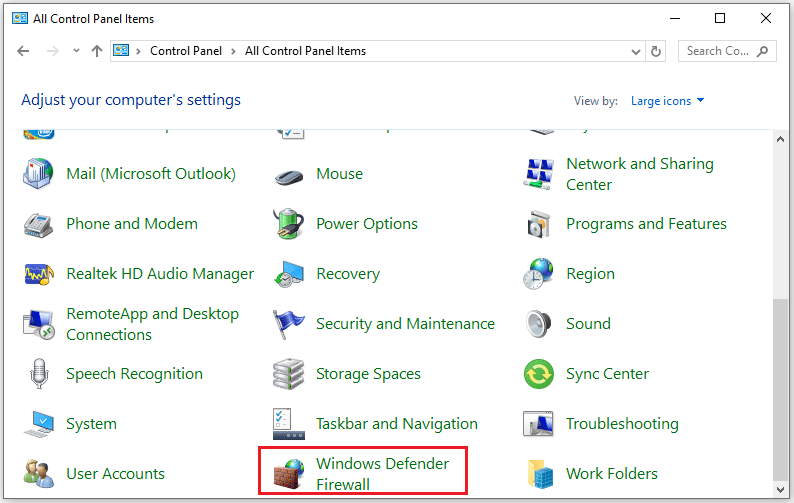The height and width of the screenshot is (503, 794).
Task: Open the Power Options battery icon
Action: (288, 223)
